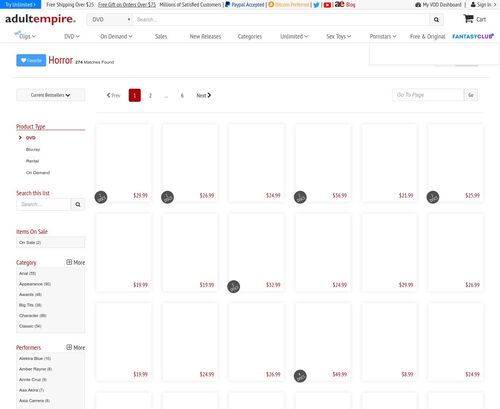Select On Demand product type in sidebar
Viewport: 500px width, 409px height.
tap(38, 173)
